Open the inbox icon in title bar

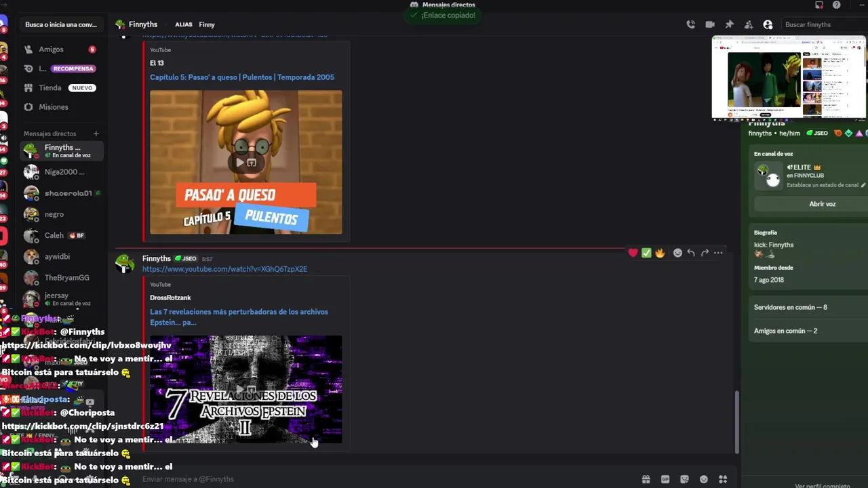[819, 5]
